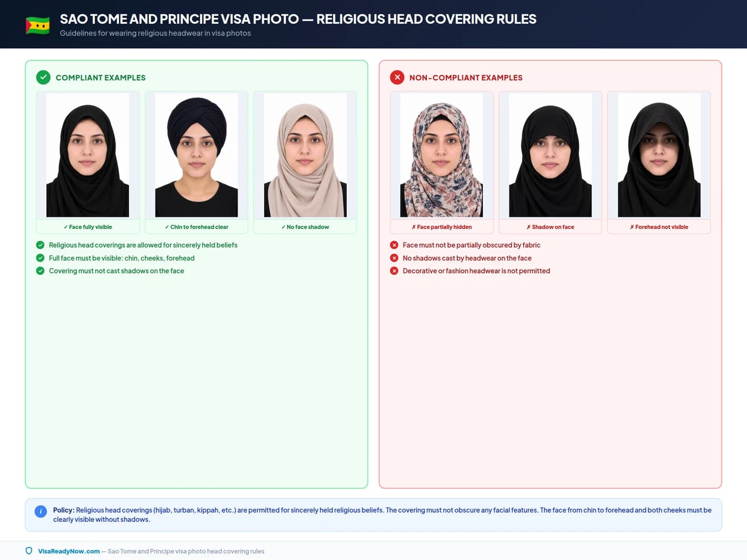Open the VisaReadyNow.com link
This screenshot has width=747, height=560.
[x=69, y=551]
